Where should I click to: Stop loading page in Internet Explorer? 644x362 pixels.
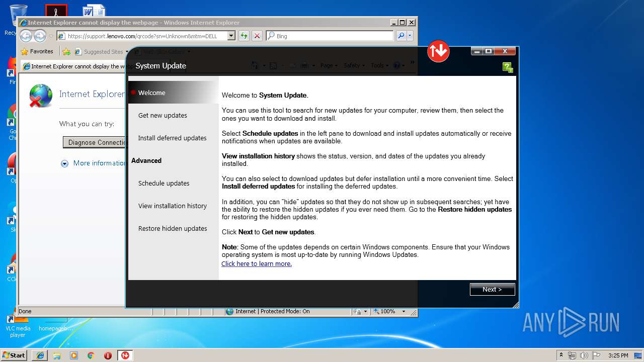tap(257, 36)
